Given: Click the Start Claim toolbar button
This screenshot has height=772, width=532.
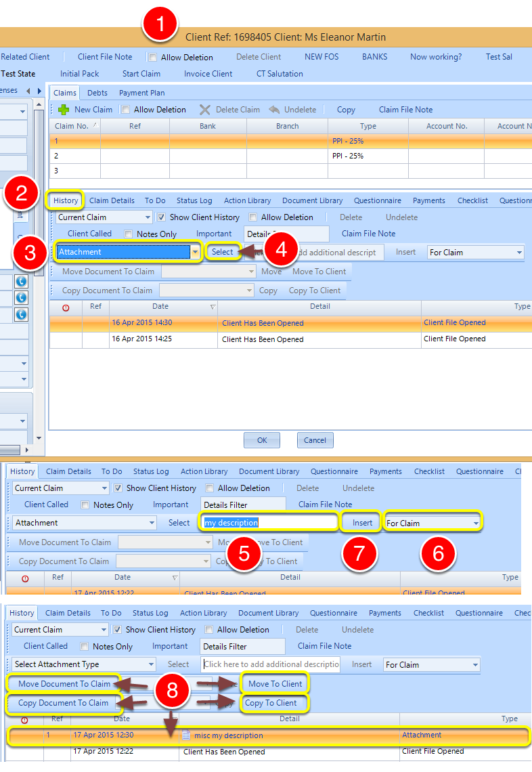Looking at the screenshot, I should click(141, 74).
